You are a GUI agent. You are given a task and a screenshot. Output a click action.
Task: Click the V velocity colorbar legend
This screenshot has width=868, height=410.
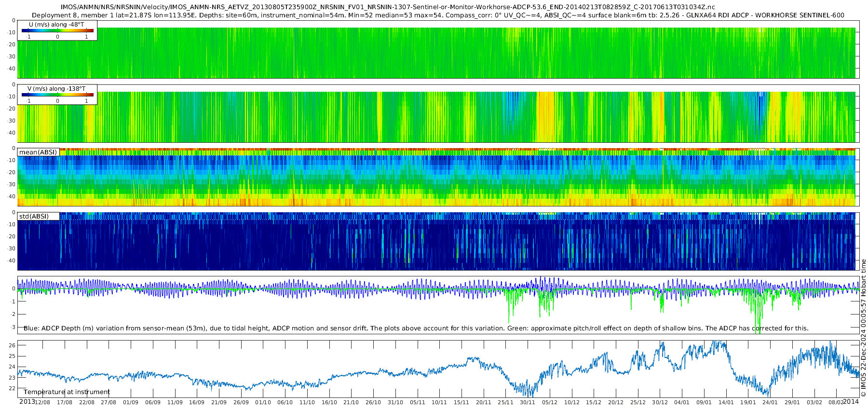[57, 95]
